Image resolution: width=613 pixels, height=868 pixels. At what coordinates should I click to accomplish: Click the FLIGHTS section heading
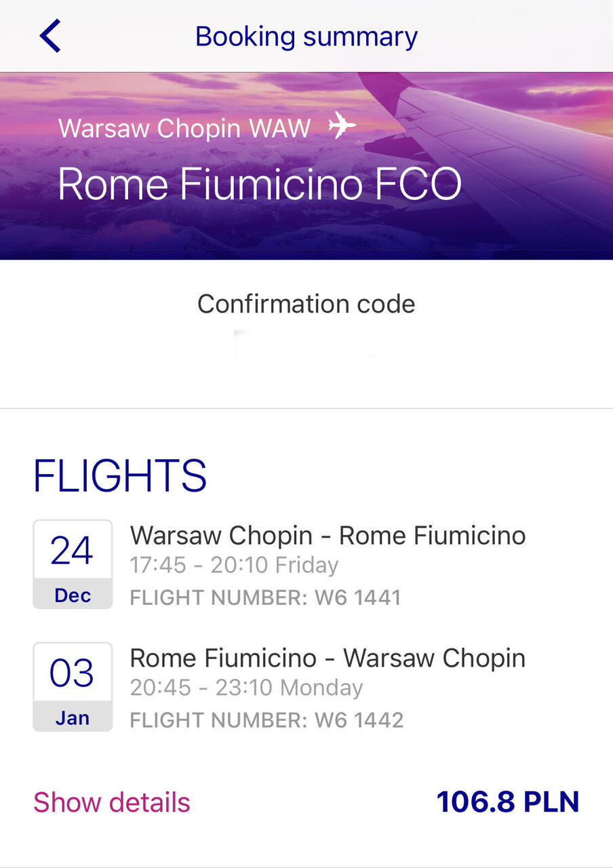coord(120,476)
